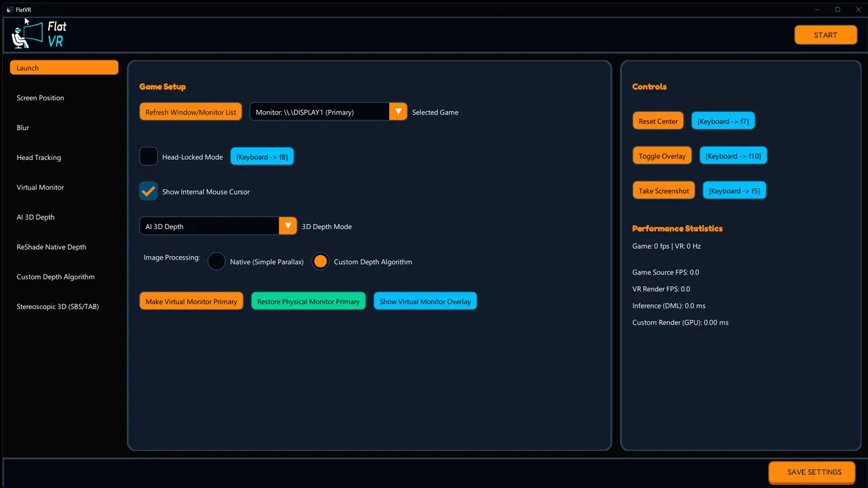Viewport: 868px width, 488px height.
Task: Expand the 3D Depth Mode dropdown arrow
Action: [288, 226]
